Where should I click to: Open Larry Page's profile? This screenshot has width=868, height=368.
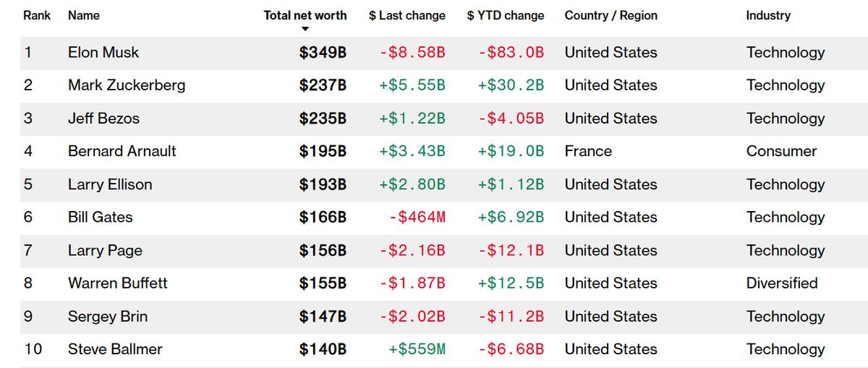pos(105,250)
